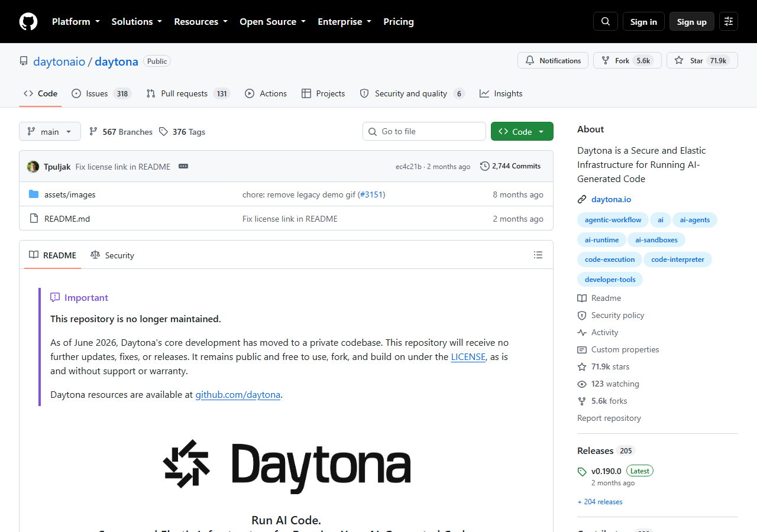View all 2,744 Commits
757x532 pixels.
(510, 166)
